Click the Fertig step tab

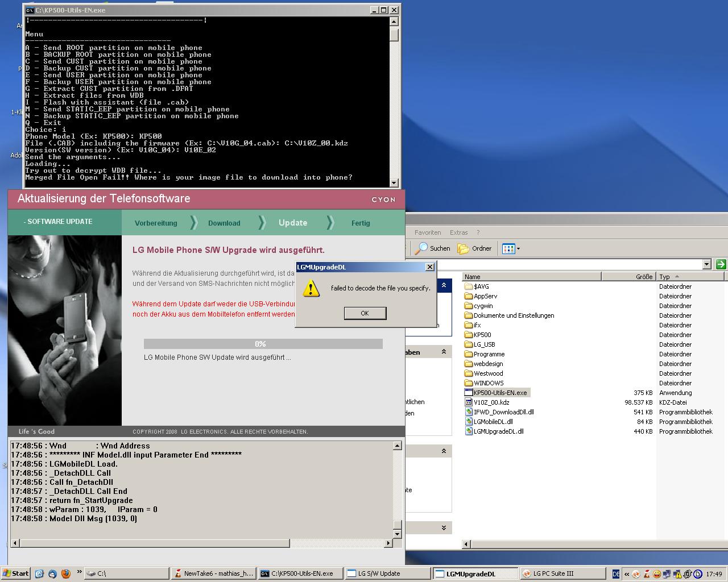[361, 223]
